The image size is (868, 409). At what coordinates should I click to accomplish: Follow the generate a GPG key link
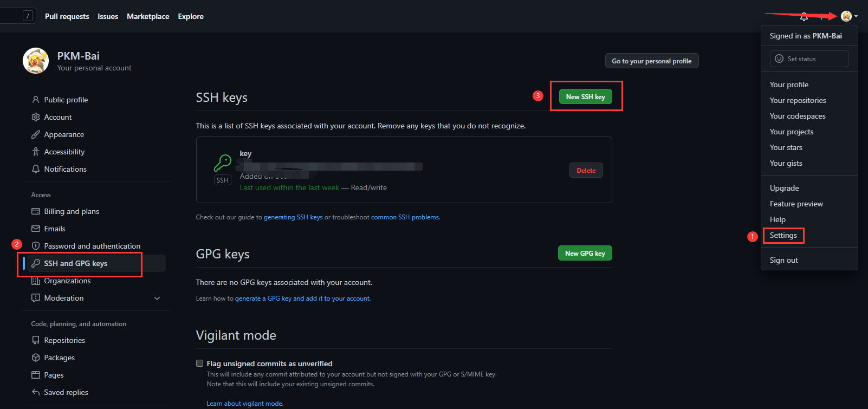(303, 298)
